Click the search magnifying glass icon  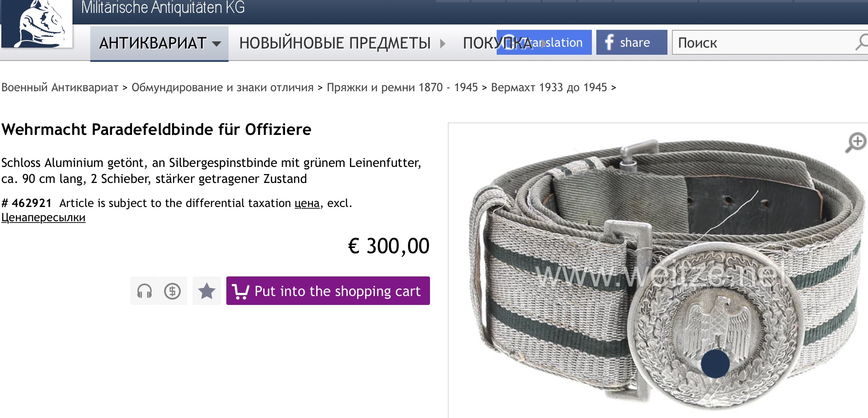[x=861, y=42]
